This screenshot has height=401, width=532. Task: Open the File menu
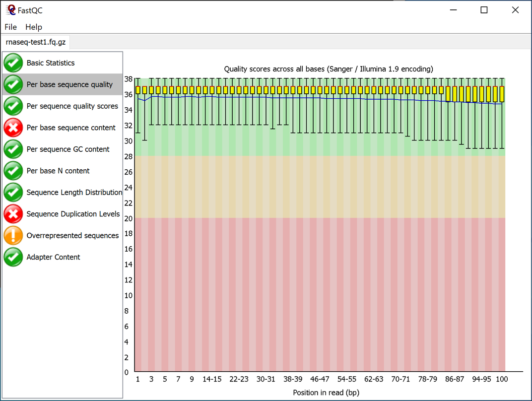[x=10, y=27]
